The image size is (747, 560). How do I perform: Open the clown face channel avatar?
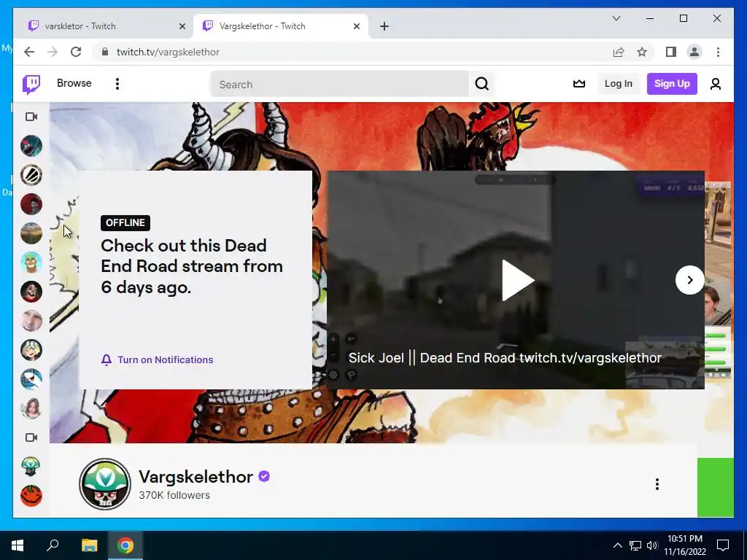(x=31, y=292)
